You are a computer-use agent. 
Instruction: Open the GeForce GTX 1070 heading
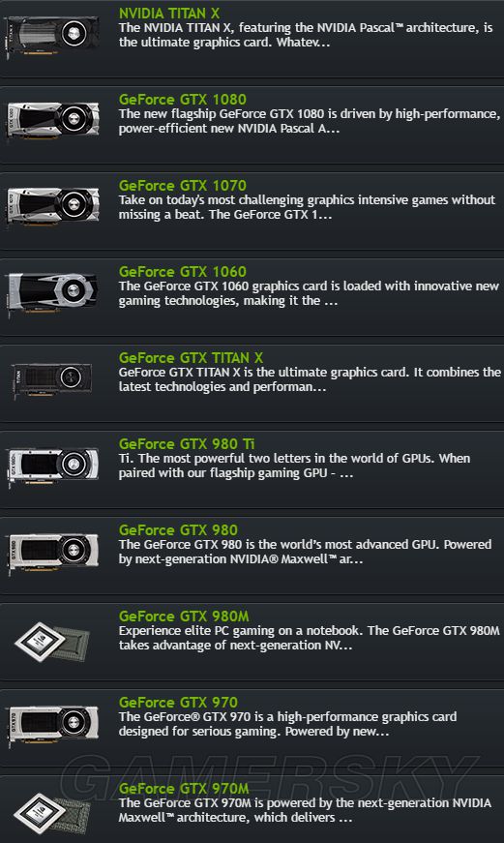point(183,186)
